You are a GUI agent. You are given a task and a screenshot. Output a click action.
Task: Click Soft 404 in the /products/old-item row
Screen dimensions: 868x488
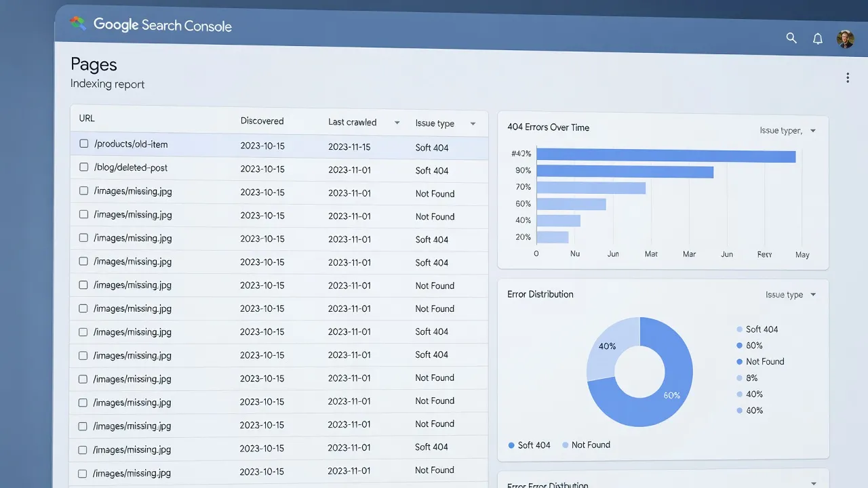coord(432,148)
